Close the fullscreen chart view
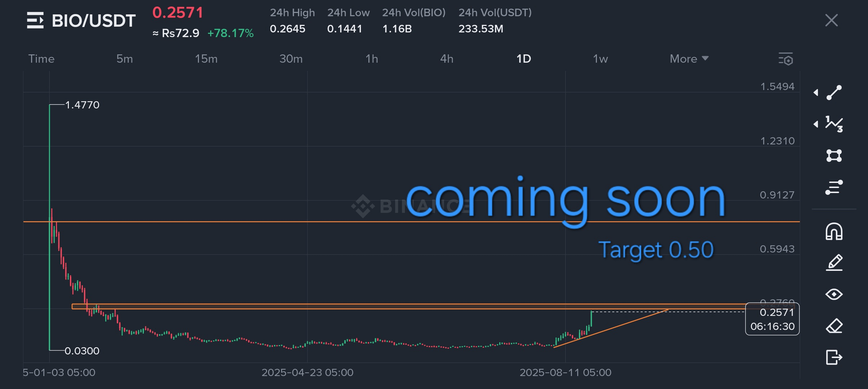Viewport: 868px width, 389px height. [x=831, y=20]
